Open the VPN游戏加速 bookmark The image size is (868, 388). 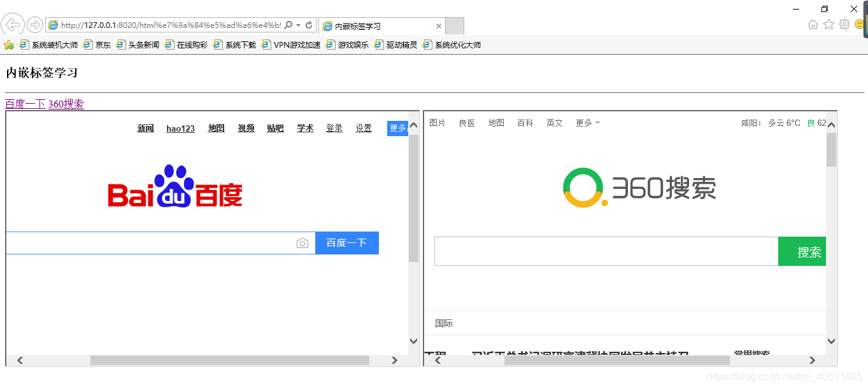pos(291,45)
